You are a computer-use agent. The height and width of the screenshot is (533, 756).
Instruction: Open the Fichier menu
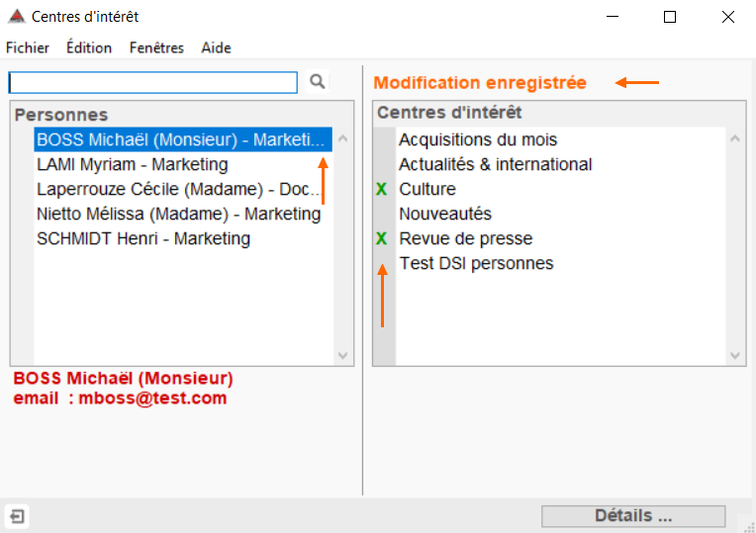click(28, 47)
